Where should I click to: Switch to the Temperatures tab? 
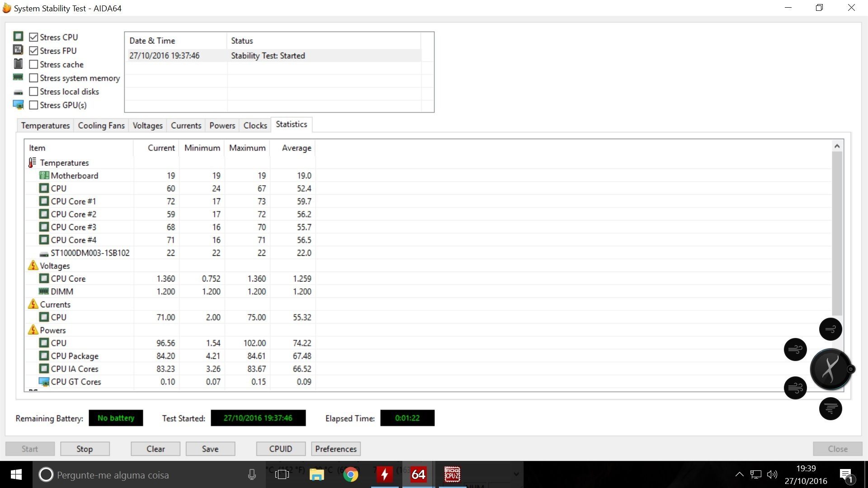45,125
